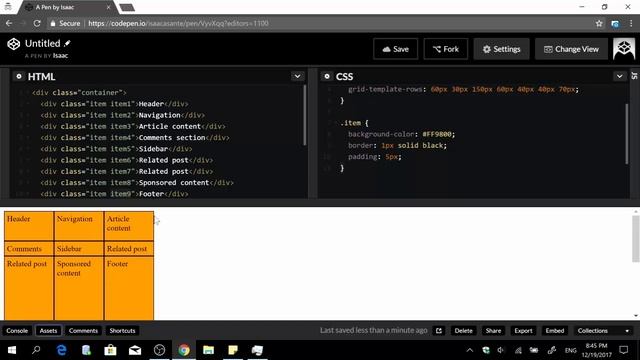Open File Explorer from taskbar

pyautogui.click(x=208, y=350)
